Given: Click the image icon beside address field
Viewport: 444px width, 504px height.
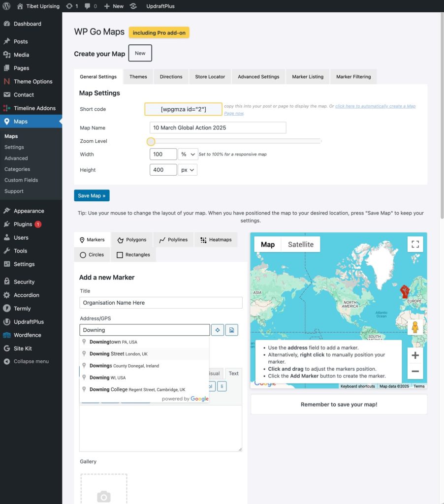Looking at the screenshot, I should pyautogui.click(x=231, y=330).
